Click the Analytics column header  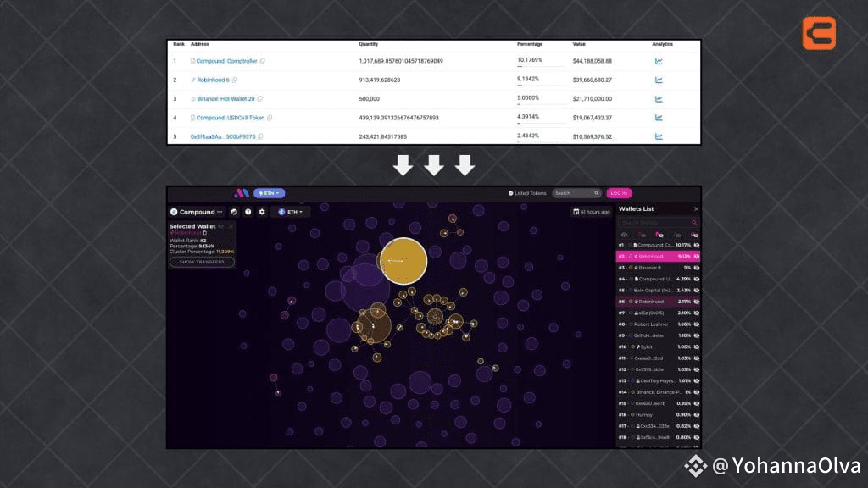pyautogui.click(x=662, y=44)
